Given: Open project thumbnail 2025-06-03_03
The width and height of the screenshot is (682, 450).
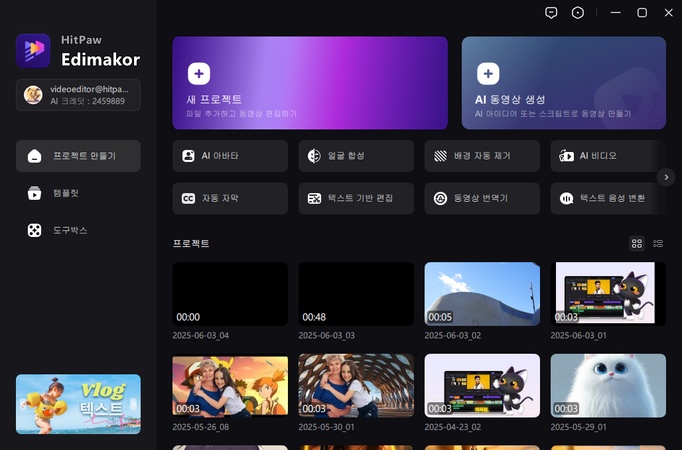Looking at the screenshot, I should pos(356,293).
